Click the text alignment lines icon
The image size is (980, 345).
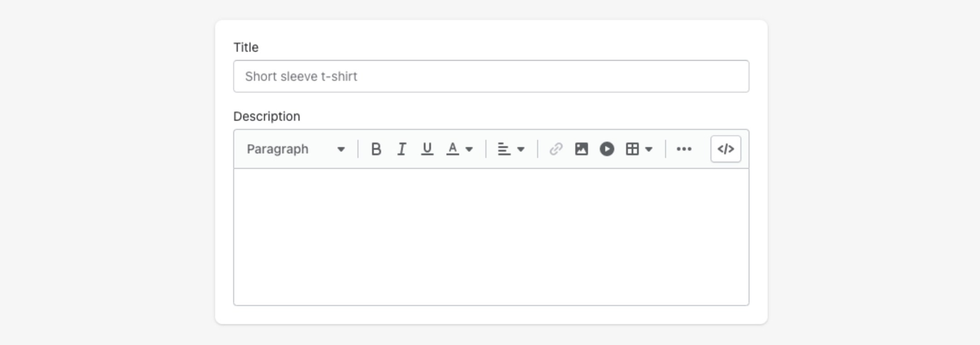coord(504,149)
